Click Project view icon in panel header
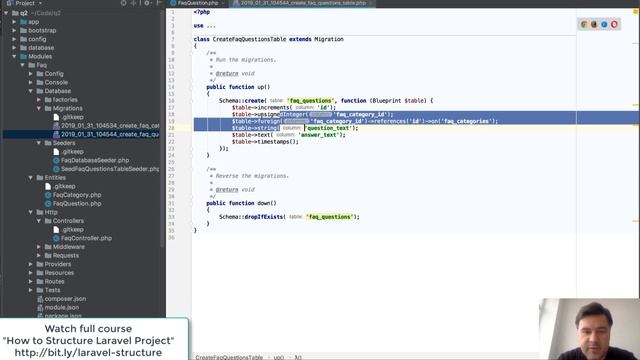This screenshot has width=640, height=360. 9,3
